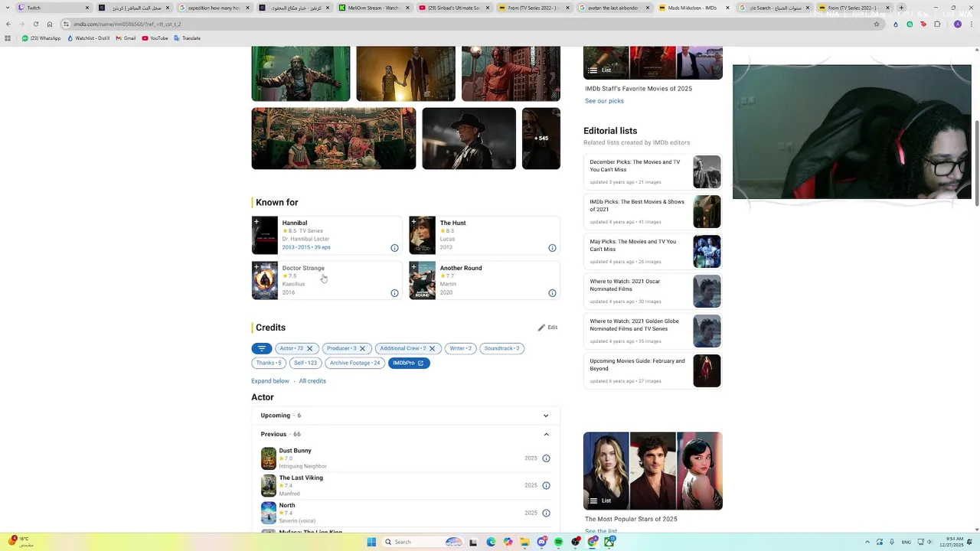Click the Expand below link

(x=270, y=381)
